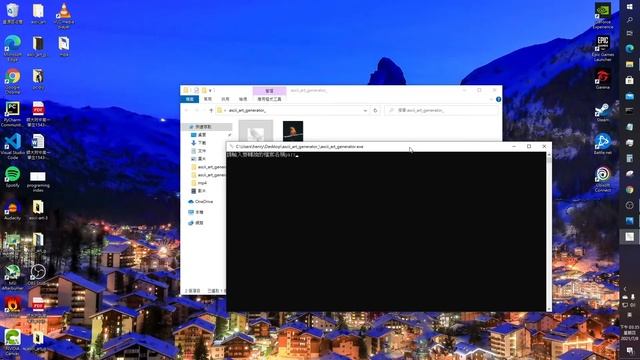Screen dimensions: 640x360
Task: Click Explorer address bar path ascii_art_generator_
Action: pos(247,110)
